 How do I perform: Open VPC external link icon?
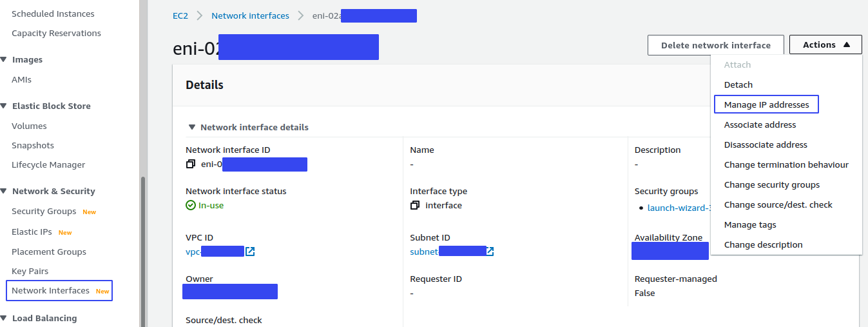pos(250,252)
